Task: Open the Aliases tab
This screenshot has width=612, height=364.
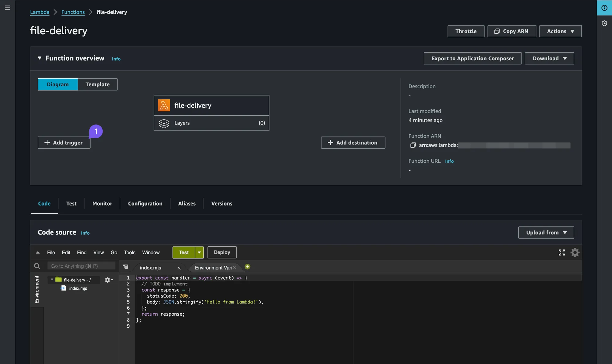Action: click(187, 204)
